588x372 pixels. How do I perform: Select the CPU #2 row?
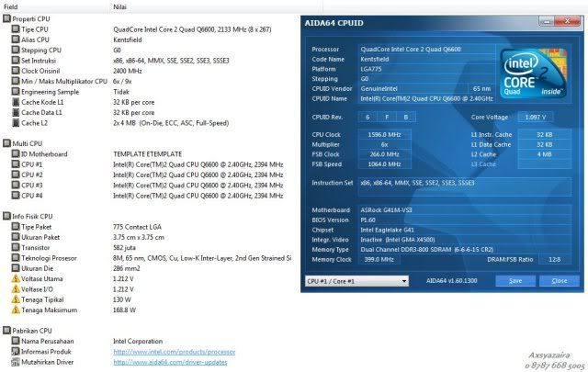tap(148, 175)
